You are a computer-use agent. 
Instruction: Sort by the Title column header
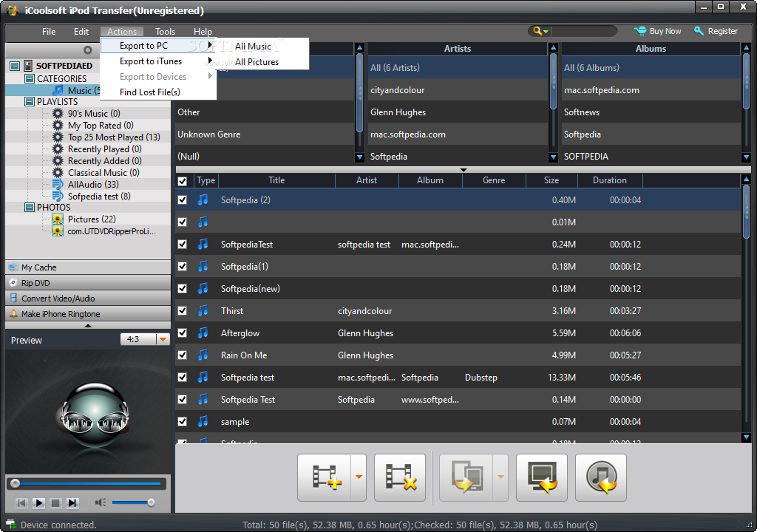[x=276, y=180]
